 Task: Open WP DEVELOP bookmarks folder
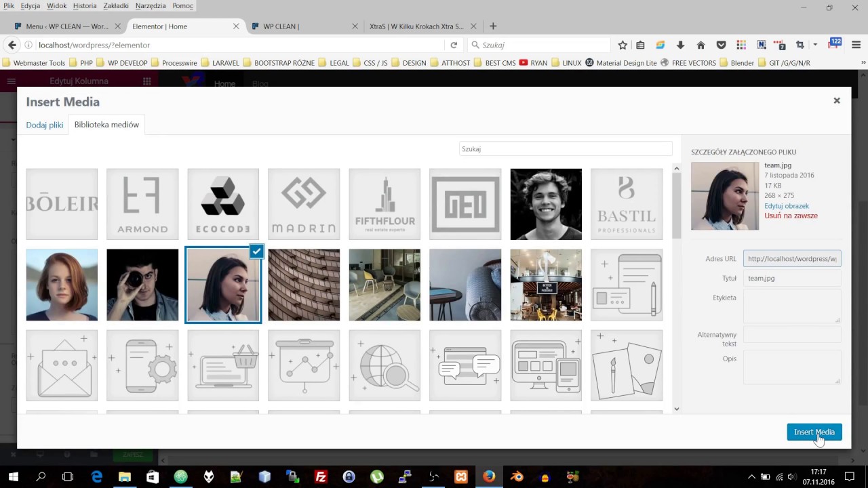pyautogui.click(x=121, y=63)
